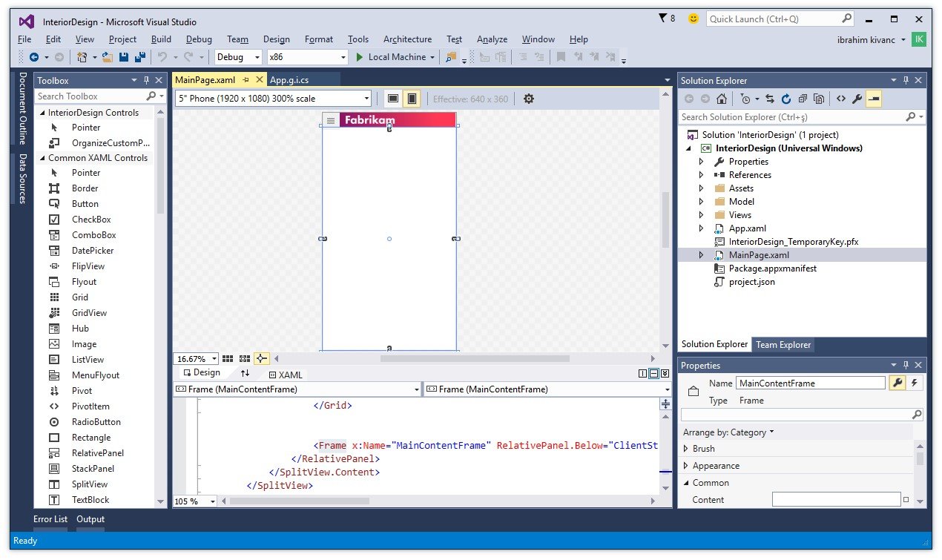Open the Debug configuration dropdown
This screenshot has width=942, height=560.
point(257,57)
